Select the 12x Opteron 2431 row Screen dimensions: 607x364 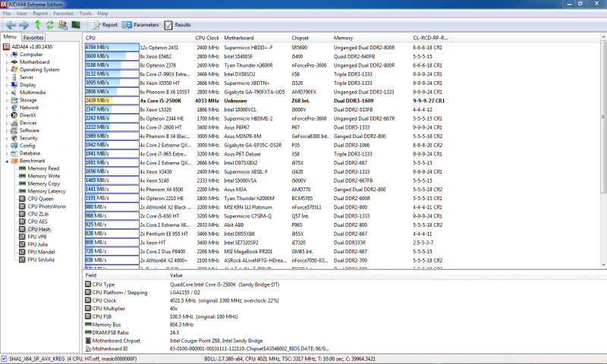267,48
